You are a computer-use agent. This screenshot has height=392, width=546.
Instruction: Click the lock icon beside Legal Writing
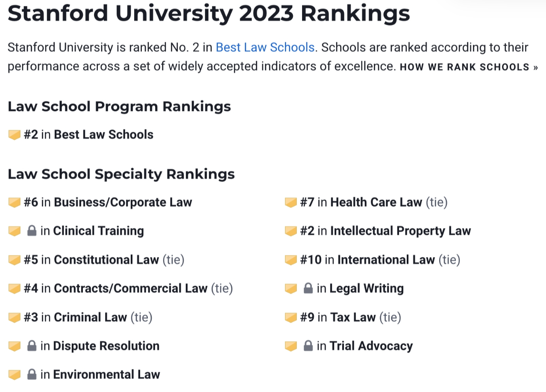[308, 289]
